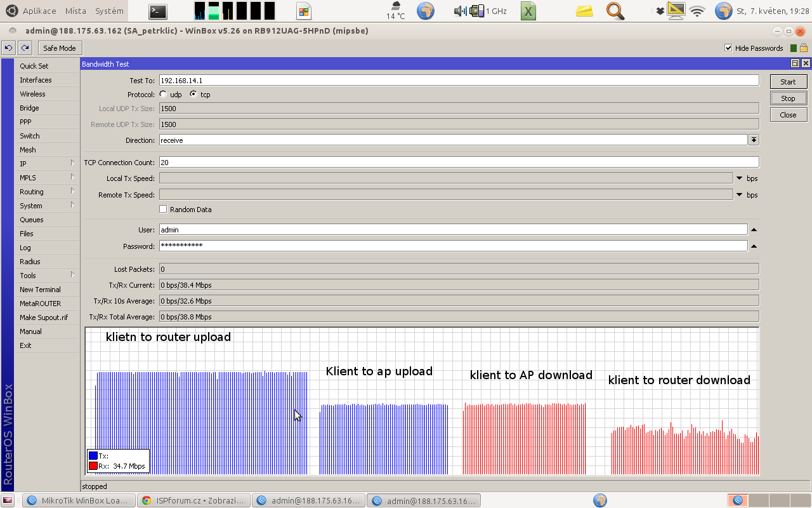This screenshot has width=812, height=508.
Task: Click the TCP Connection Count field
Action: 459,162
